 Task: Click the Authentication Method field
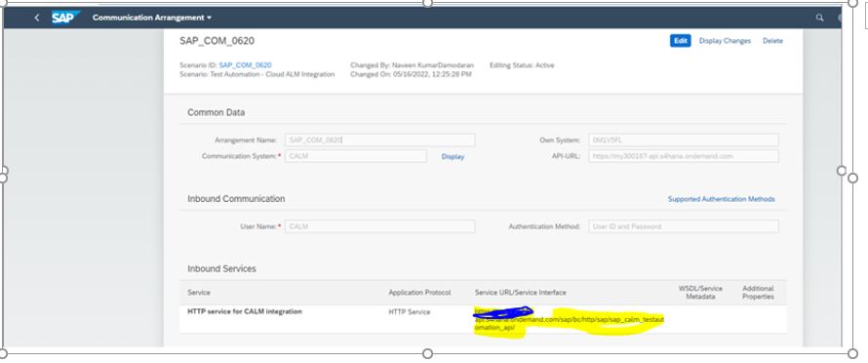point(684,226)
